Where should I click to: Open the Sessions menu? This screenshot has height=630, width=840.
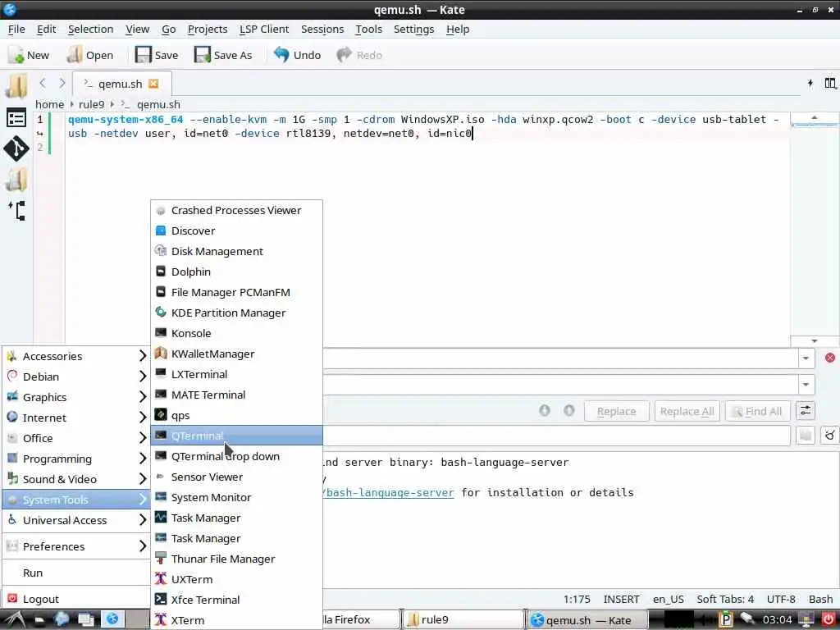point(322,29)
